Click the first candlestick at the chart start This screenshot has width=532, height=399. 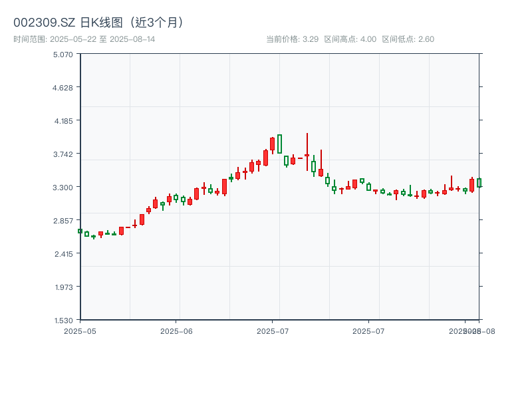pos(80,231)
